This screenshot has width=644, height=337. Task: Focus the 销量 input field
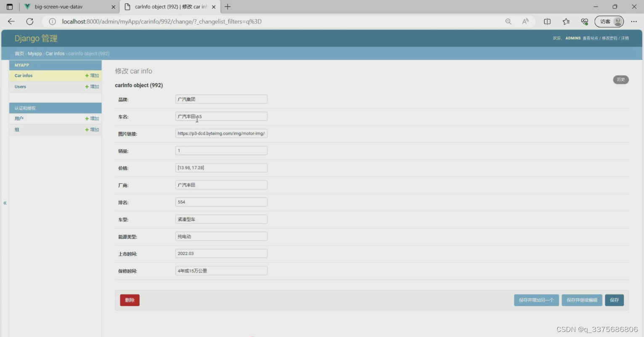point(221,151)
